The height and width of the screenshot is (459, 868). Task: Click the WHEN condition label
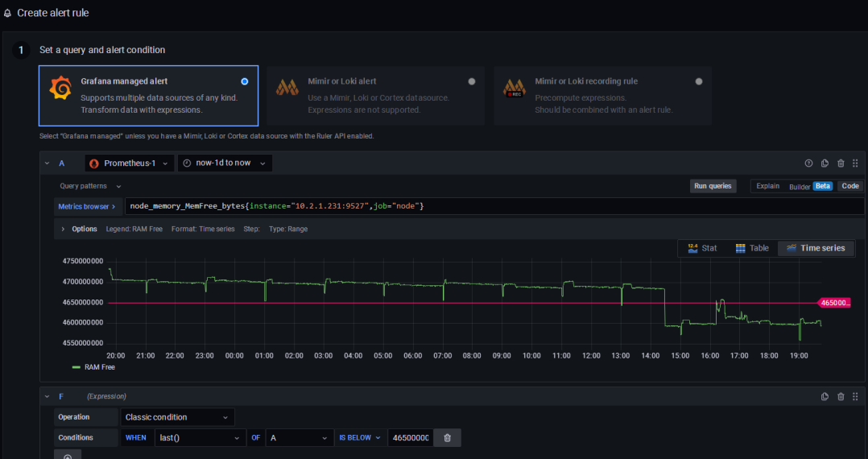point(136,438)
